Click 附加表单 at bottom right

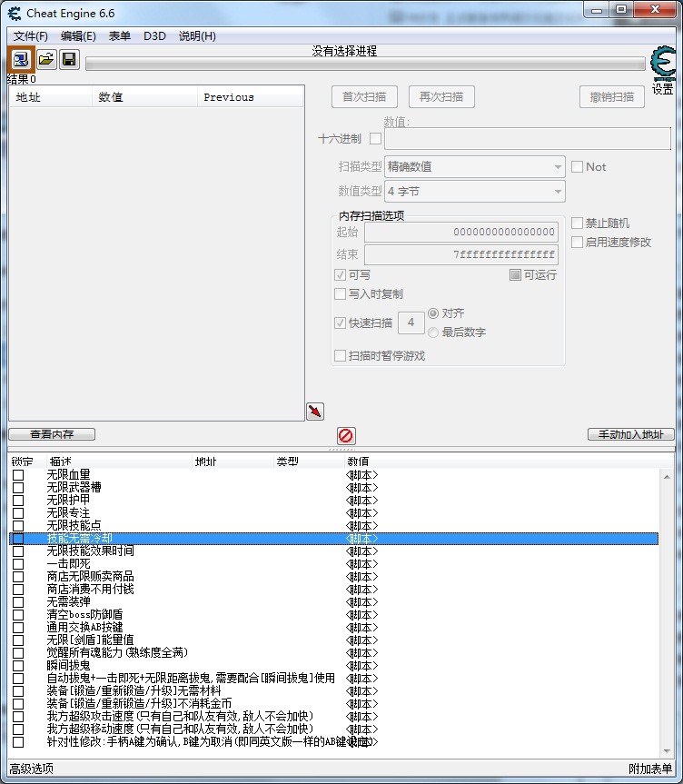tap(650, 769)
